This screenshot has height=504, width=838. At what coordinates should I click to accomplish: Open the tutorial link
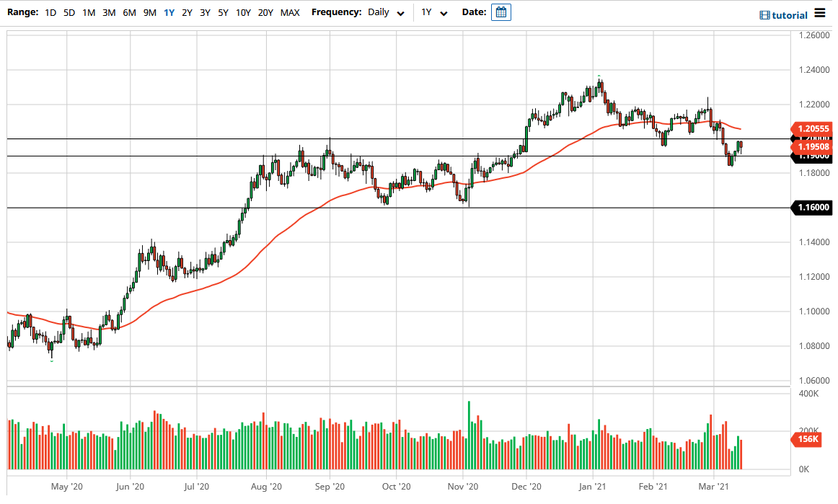790,14
